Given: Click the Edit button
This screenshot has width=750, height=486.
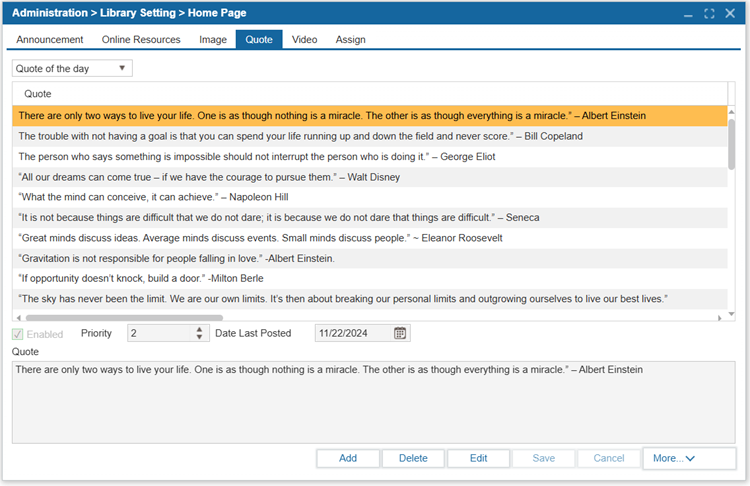Looking at the screenshot, I should tap(478, 458).
